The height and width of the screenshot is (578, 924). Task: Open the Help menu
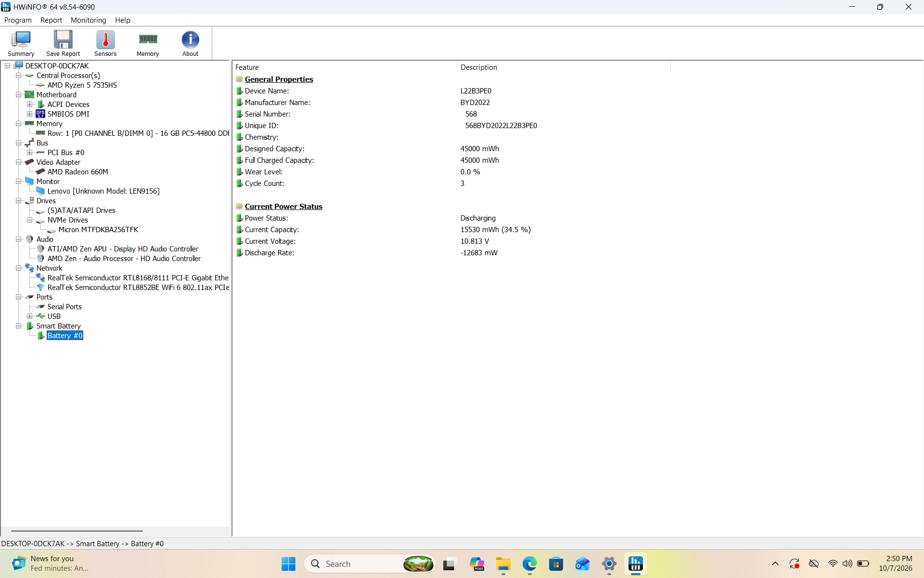(122, 20)
